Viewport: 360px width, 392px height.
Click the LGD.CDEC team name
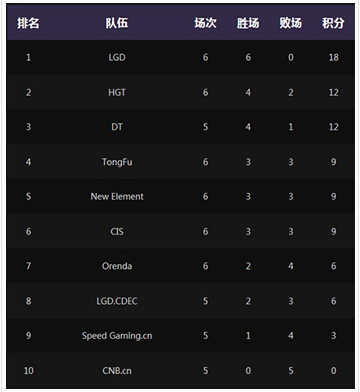[117, 301]
